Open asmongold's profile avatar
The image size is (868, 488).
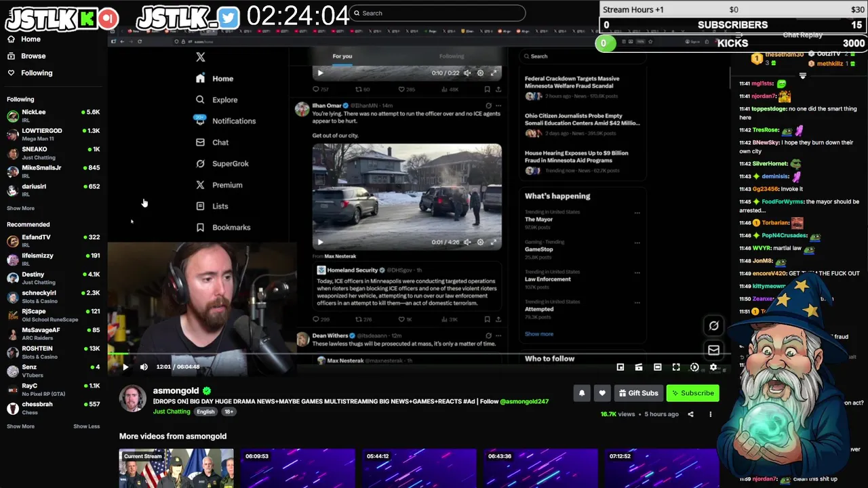coord(133,399)
